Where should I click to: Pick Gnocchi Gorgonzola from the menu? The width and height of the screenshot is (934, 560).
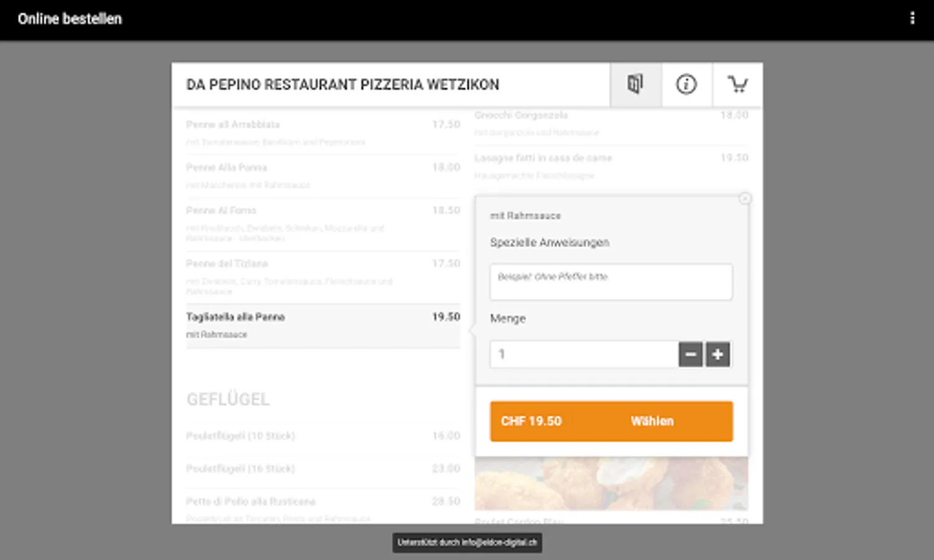pyautogui.click(x=610, y=123)
